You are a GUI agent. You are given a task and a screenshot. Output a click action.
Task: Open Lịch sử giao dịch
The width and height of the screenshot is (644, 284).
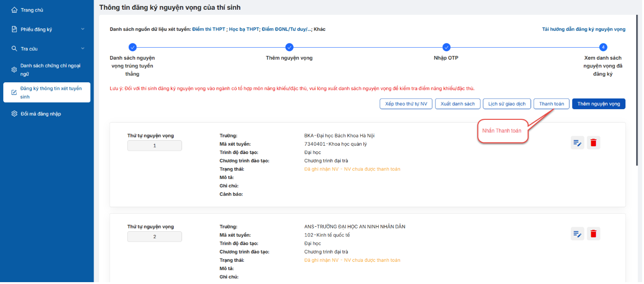[x=507, y=104]
